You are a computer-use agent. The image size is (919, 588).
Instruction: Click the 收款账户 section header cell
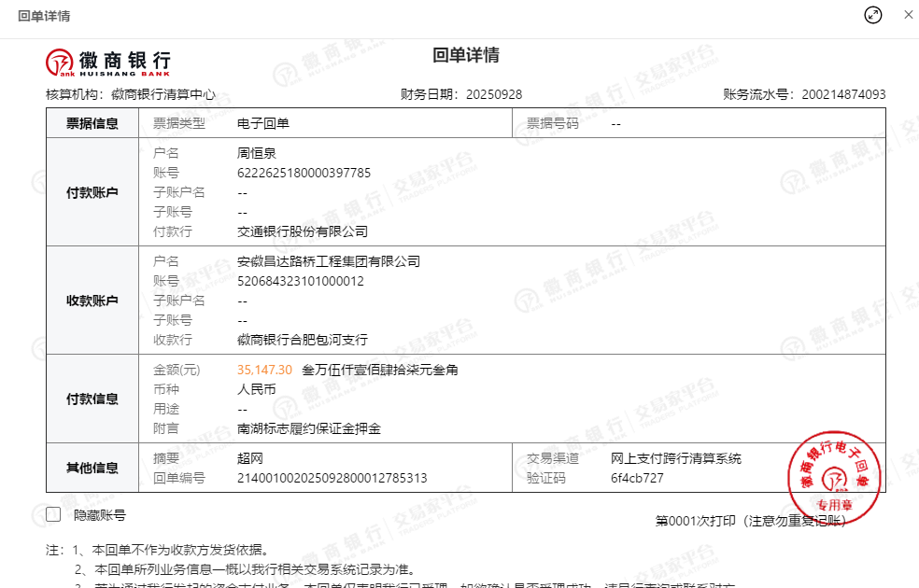[92, 301]
